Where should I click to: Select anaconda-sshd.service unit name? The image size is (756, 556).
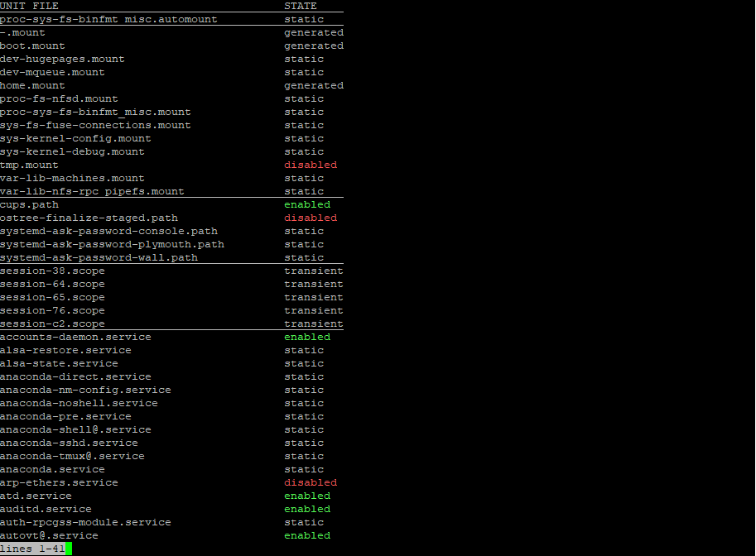pos(69,443)
